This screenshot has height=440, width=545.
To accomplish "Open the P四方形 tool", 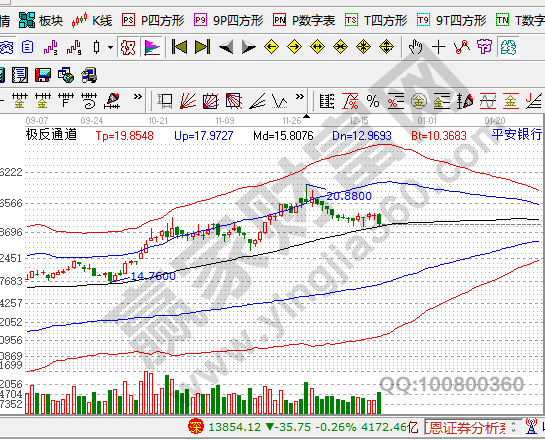I will click(x=153, y=21).
